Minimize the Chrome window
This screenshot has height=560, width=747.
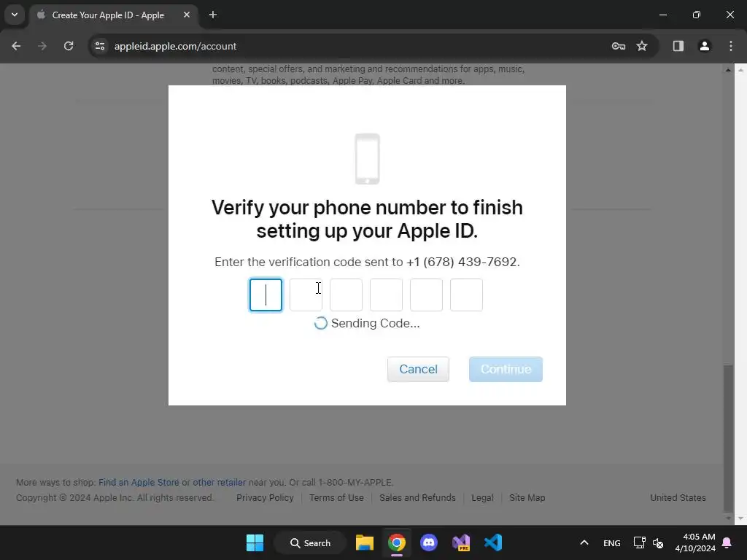662,15
